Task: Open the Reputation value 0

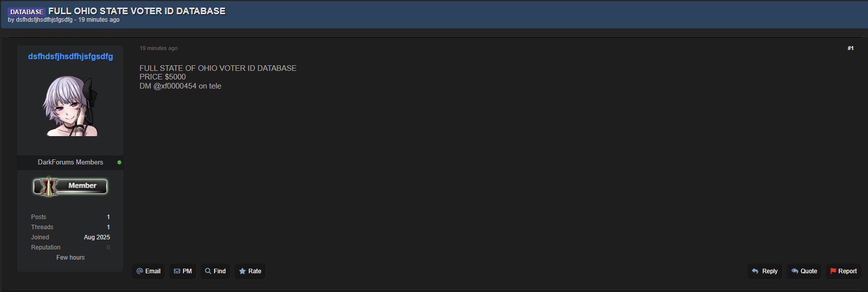Action: 108,247
